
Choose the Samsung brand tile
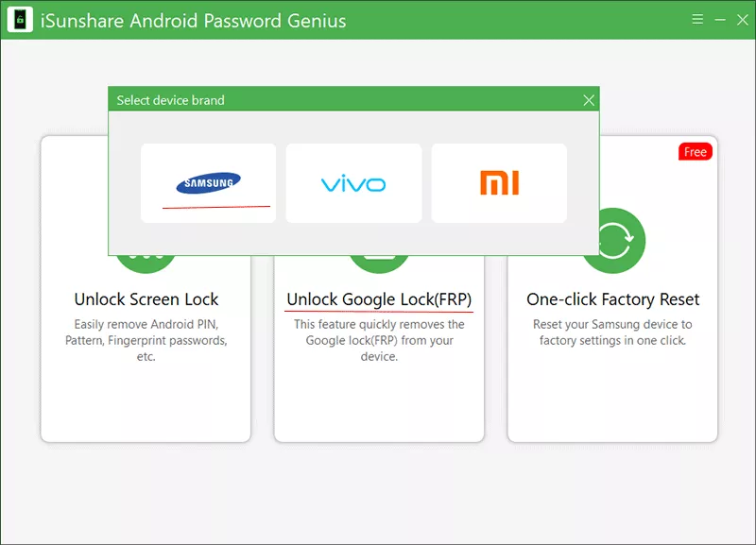(208, 183)
